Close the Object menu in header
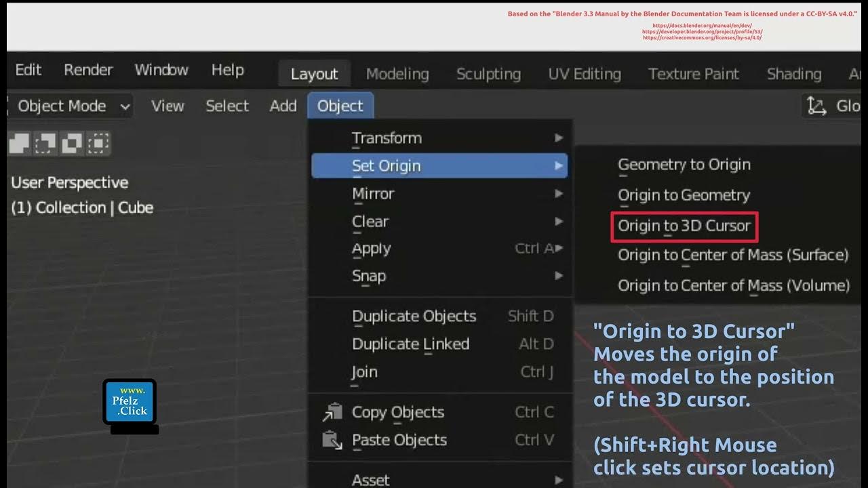Viewport: 868px width, 488px height. tap(340, 106)
